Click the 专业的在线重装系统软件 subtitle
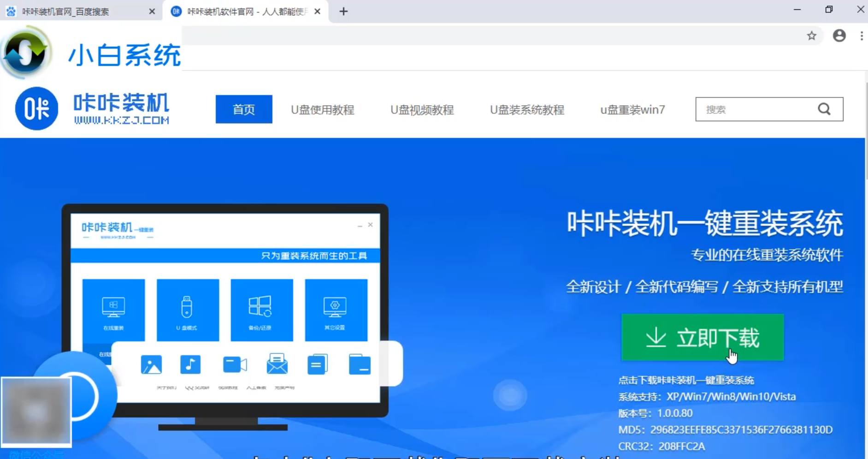 tap(767, 255)
